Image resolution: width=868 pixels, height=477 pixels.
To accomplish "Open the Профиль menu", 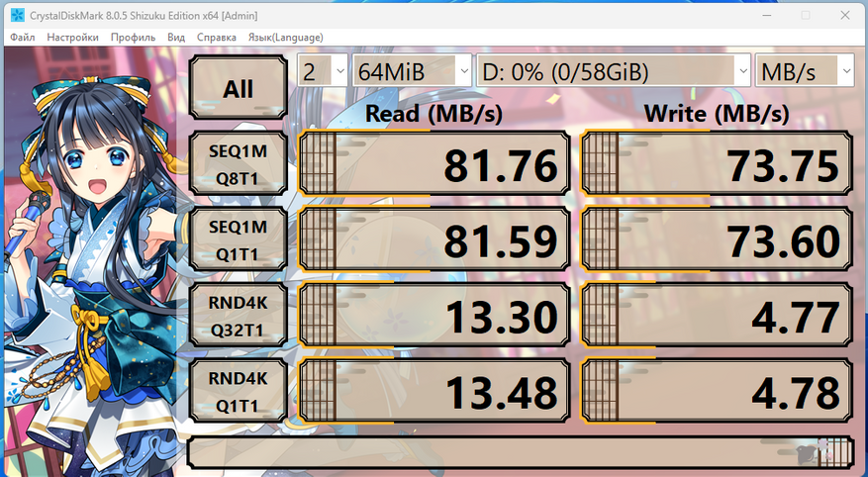I will 133,37.
